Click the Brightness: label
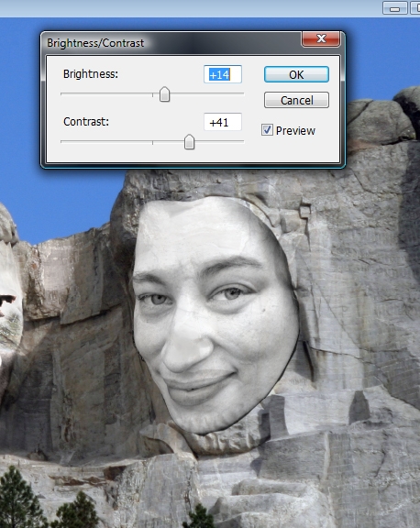The width and height of the screenshot is (420, 528). 91,73
